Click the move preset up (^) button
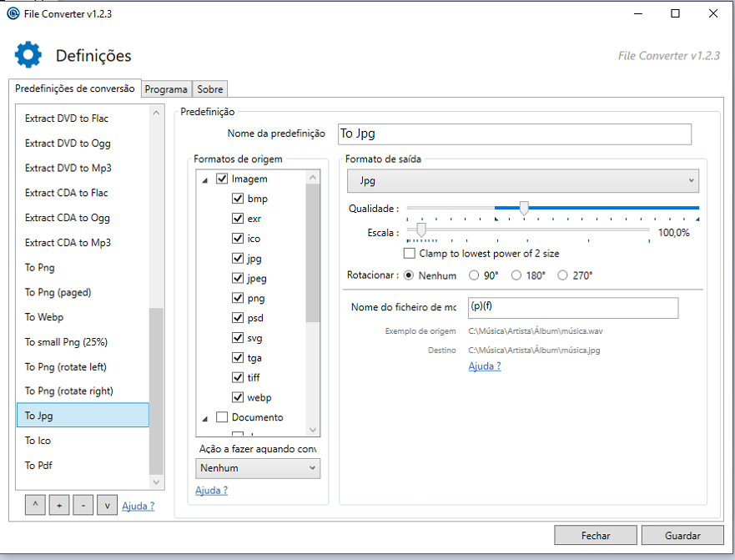This screenshot has height=560, width=735. (35, 506)
